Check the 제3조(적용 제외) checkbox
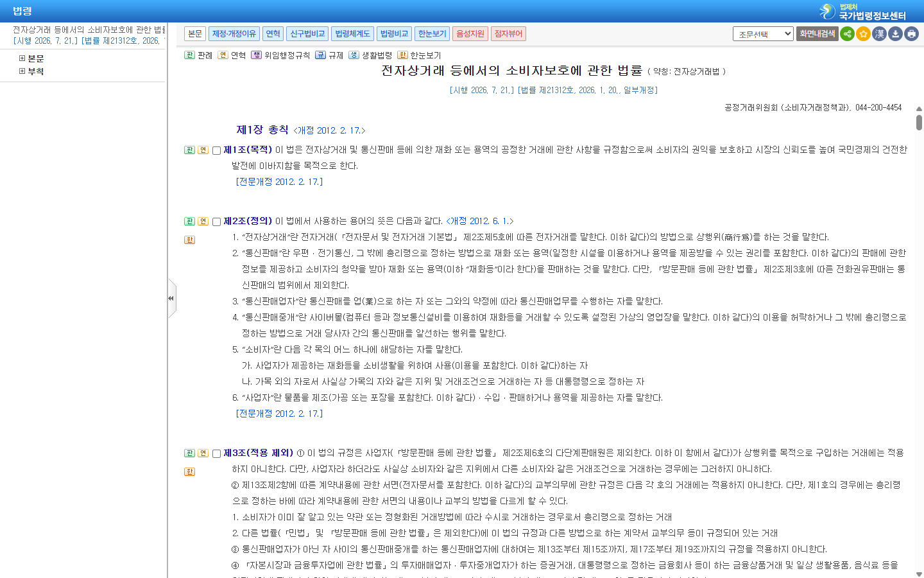Screen dimensions: 924x578 pos(216,453)
